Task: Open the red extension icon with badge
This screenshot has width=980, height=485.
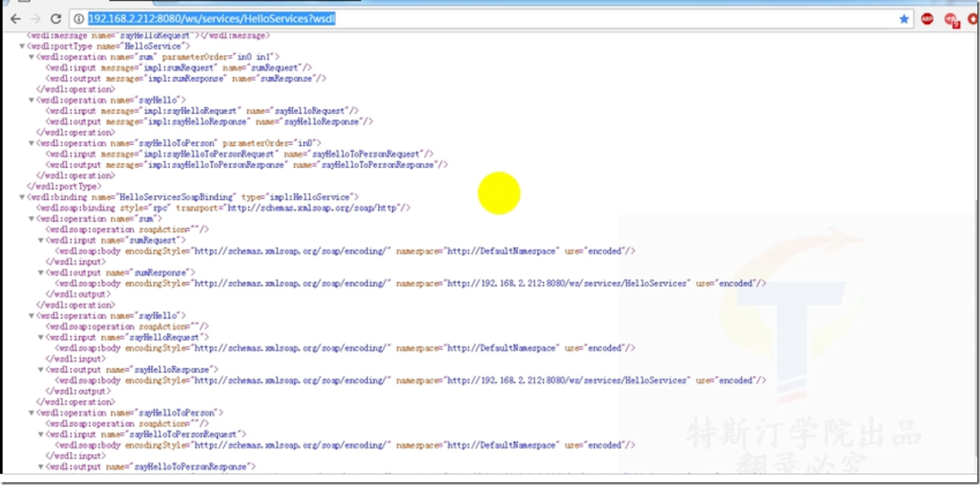Action: [951, 20]
